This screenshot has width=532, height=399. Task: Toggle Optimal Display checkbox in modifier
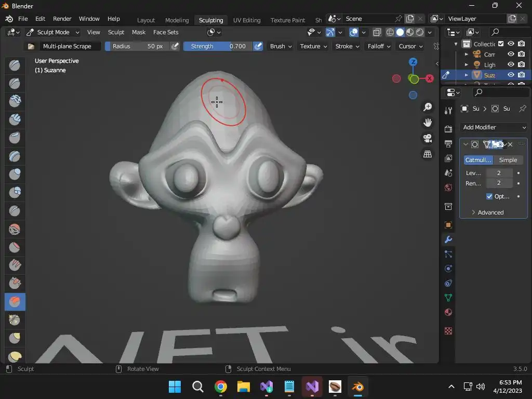coord(489,196)
